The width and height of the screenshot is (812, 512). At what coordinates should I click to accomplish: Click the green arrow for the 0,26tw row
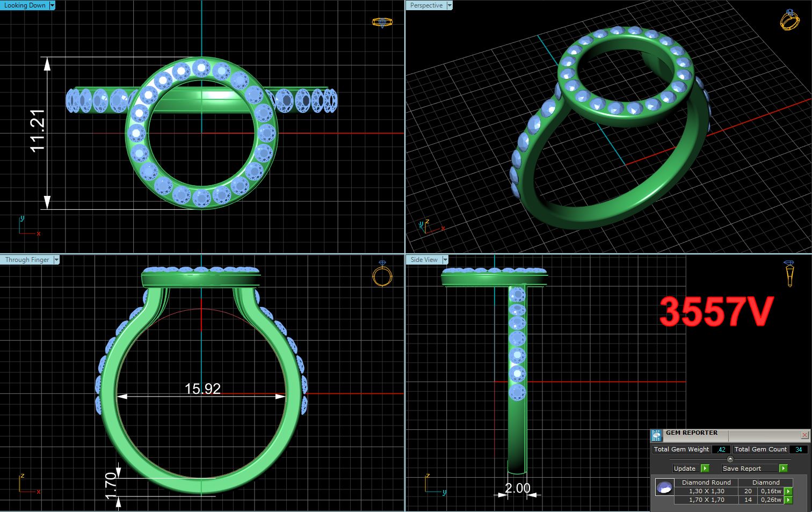[788, 500]
